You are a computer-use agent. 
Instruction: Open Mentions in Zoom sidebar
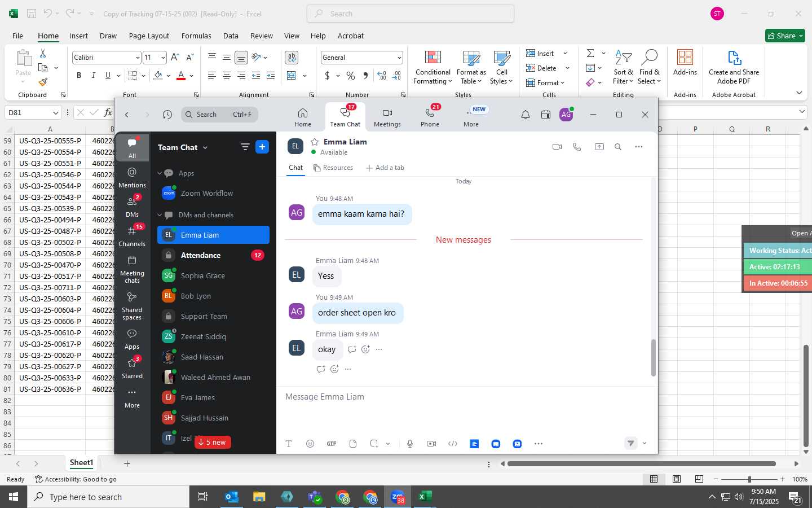132,177
